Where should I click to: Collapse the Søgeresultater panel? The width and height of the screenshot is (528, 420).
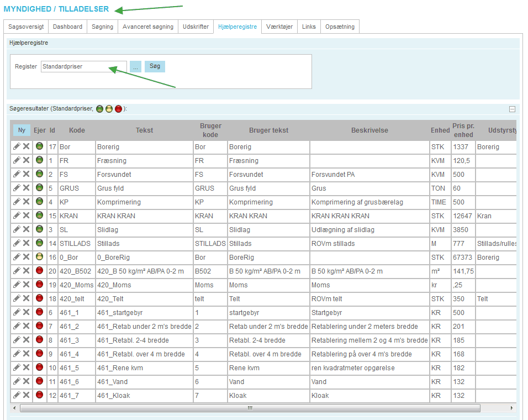pos(512,109)
